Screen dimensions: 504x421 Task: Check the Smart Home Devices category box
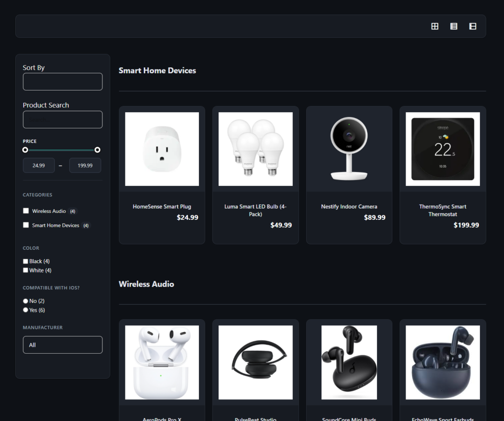coord(26,225)
